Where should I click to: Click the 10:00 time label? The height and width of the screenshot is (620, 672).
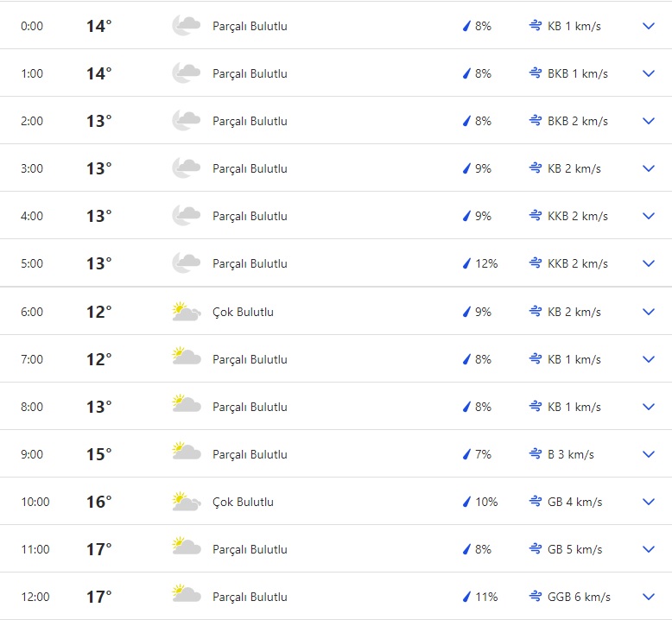click(35, 502)
